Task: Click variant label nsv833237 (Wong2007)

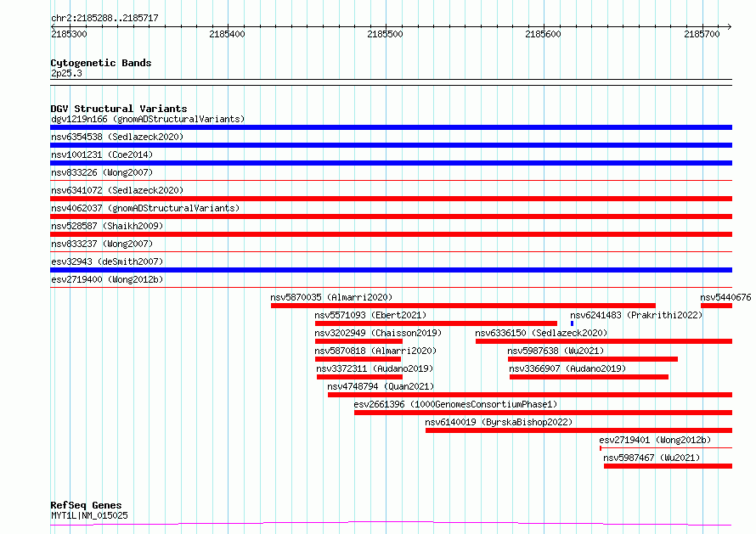Action: click(102, 244)
